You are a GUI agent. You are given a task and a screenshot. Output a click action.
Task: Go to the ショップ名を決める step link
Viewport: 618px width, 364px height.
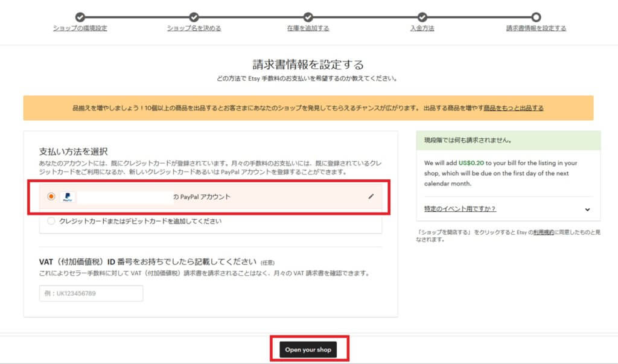(x=194, y=28)
